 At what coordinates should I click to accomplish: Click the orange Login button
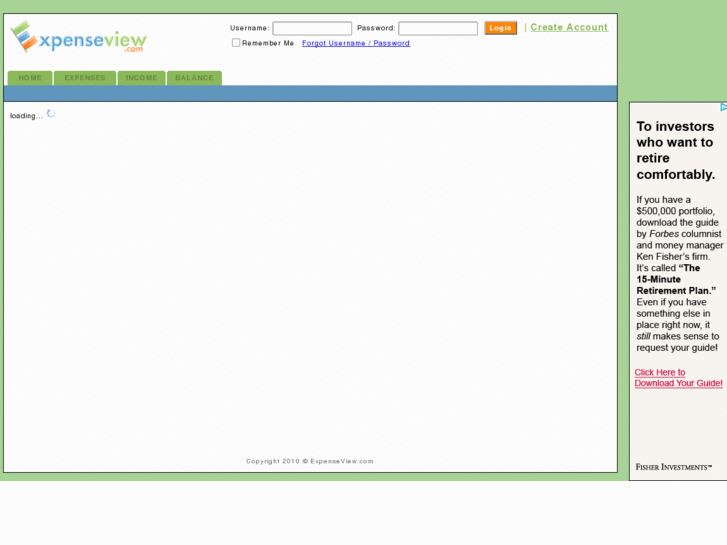(x=500, y=28)
